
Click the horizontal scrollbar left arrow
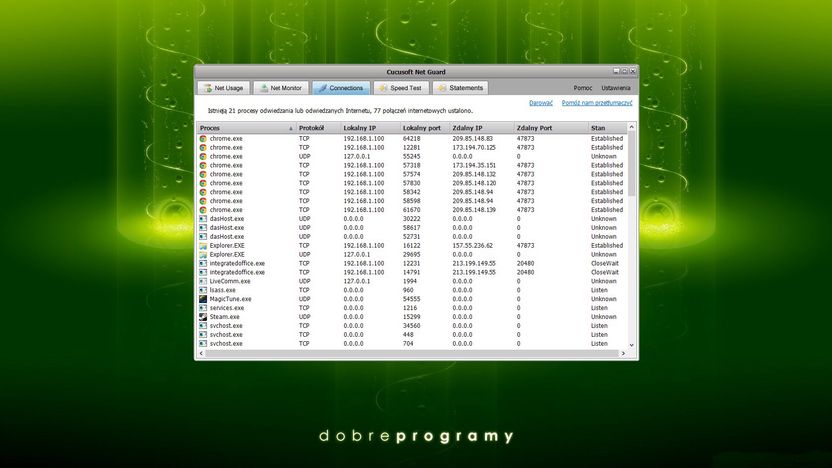pos(201,353)
